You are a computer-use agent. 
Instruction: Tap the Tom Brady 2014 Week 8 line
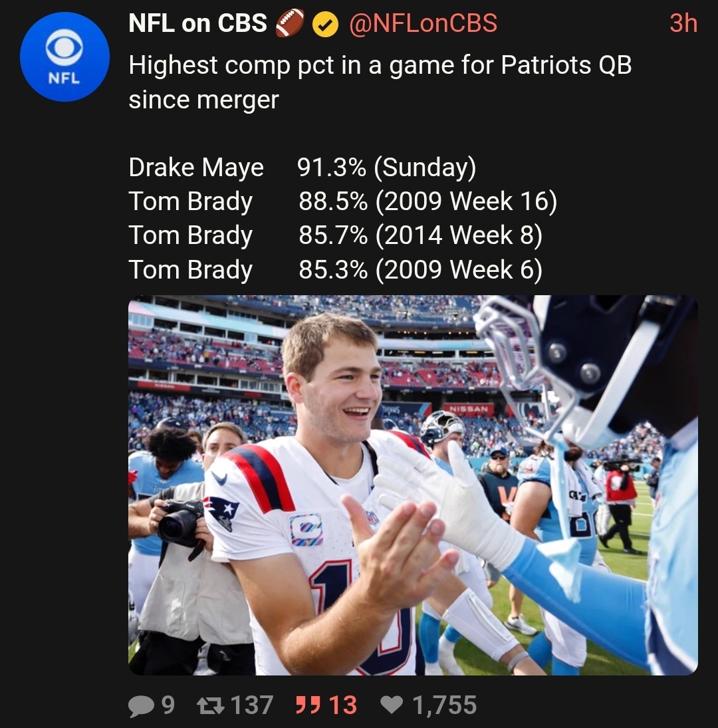coord(335,235)
